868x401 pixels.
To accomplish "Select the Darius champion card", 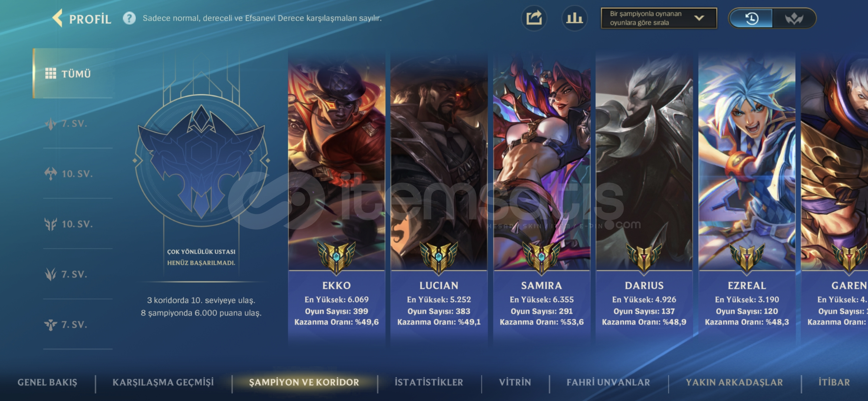I will [644, 197].
